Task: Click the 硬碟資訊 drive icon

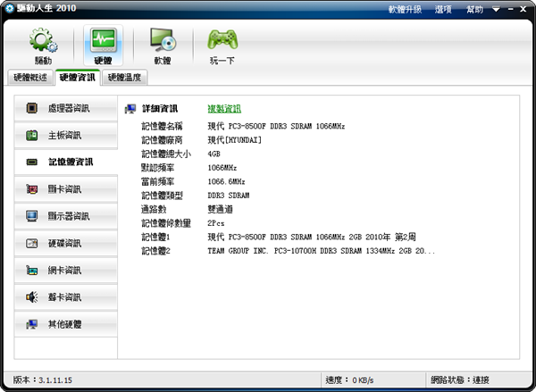Action: (32, 243)
